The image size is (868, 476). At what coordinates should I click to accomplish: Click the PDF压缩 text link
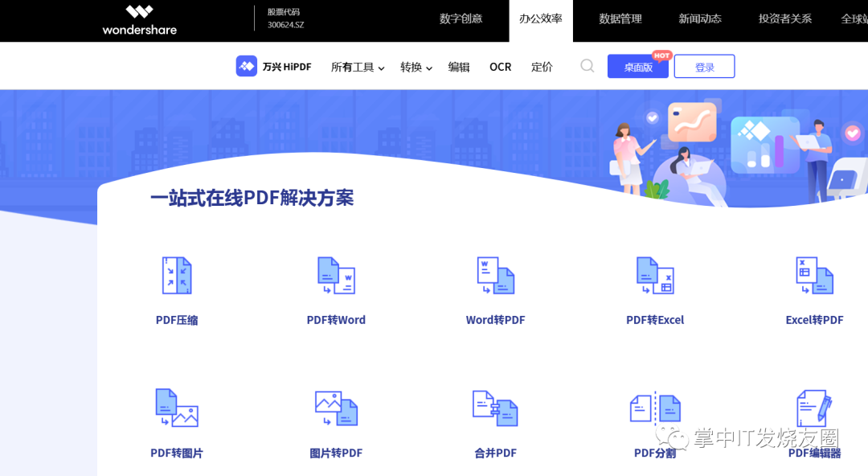point(177,320)
